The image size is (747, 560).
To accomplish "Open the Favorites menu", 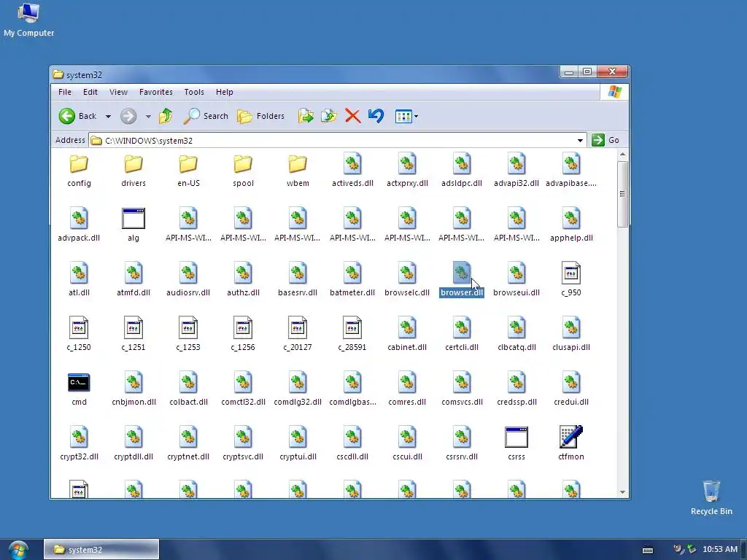I will [156, 92].
